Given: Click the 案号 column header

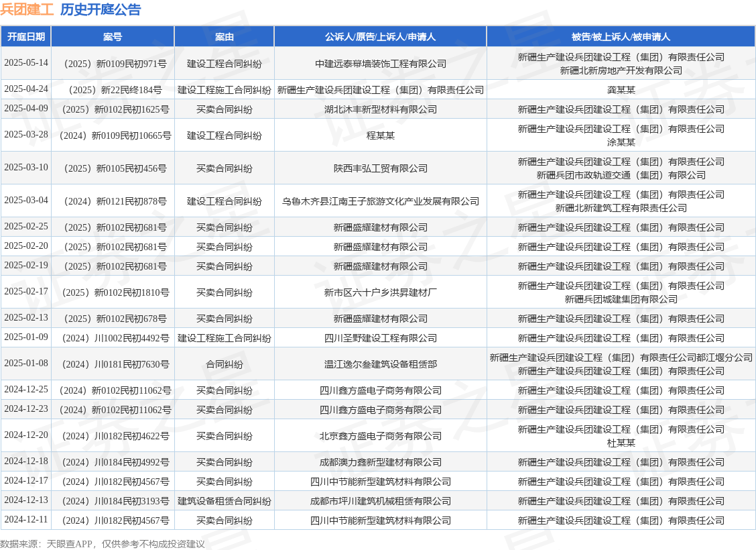Looking at the screenshot, I should click(x=112, y=36).
